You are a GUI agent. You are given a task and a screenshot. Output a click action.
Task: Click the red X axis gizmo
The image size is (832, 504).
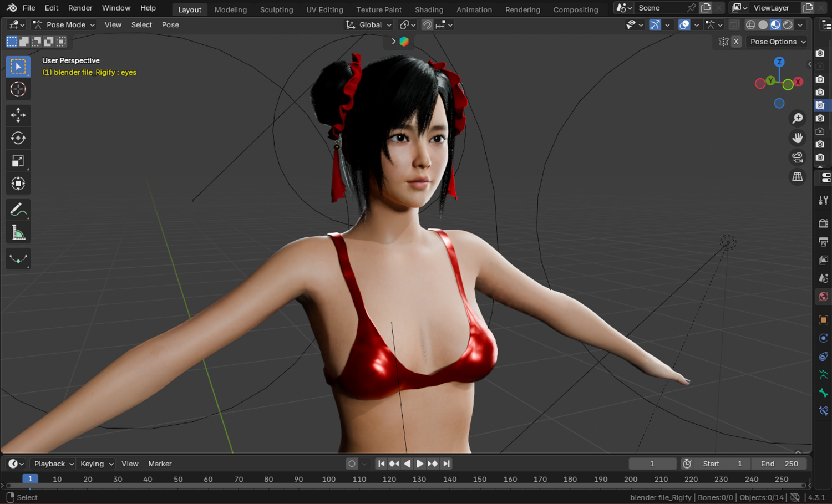point(798,82)
